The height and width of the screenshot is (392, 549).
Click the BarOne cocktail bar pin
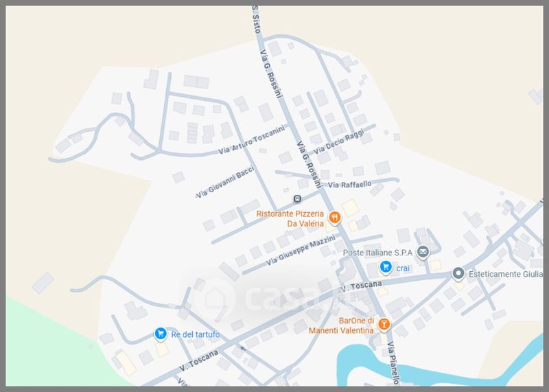[384, 325]
